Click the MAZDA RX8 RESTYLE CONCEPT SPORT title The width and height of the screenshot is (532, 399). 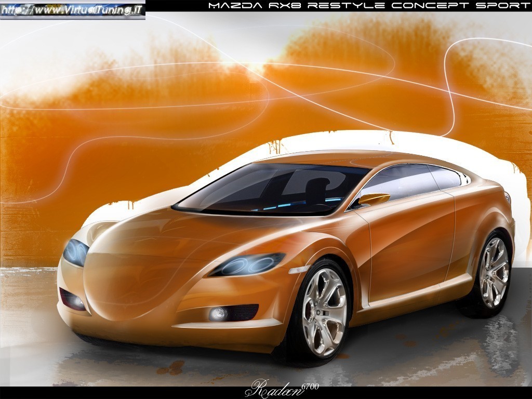tap(369, 5)
